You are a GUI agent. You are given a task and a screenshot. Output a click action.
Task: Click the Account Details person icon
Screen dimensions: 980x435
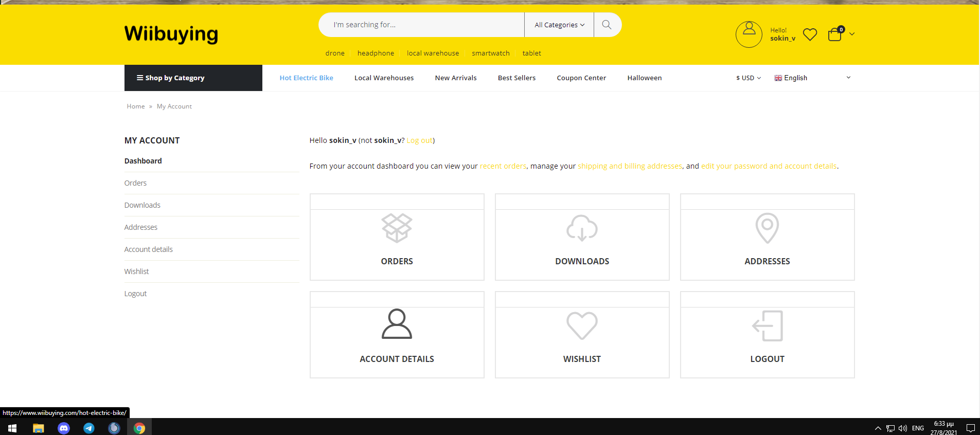click(397, 323)
